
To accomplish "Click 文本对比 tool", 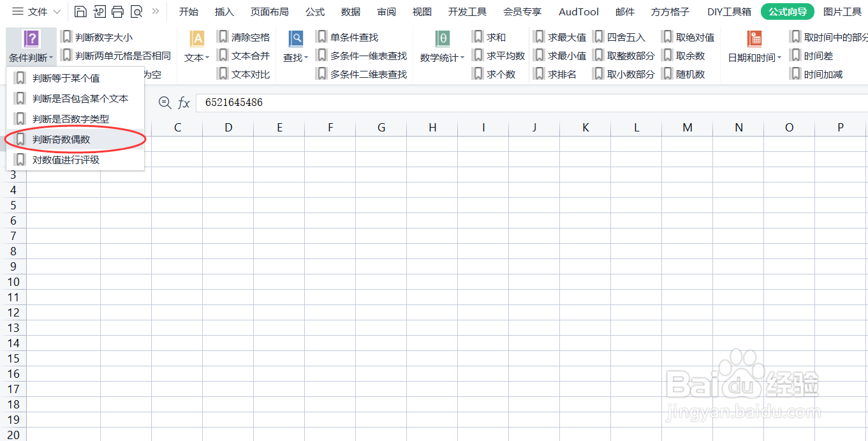I will (x=244, y=74).
